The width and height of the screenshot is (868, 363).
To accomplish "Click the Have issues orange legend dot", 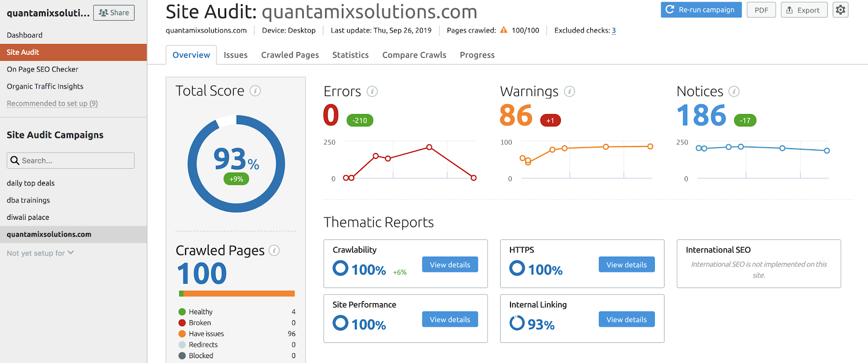I will pos(182,334).
